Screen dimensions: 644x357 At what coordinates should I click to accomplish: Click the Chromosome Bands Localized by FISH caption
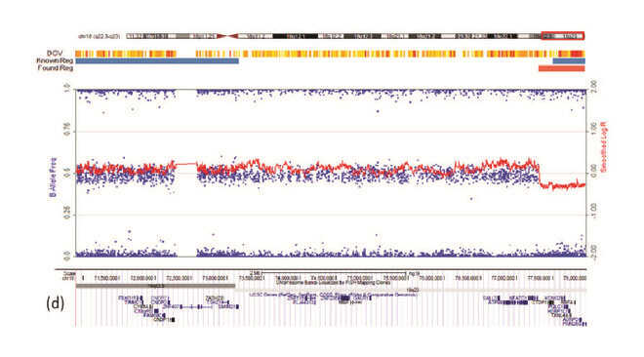[x=333, y=283]
